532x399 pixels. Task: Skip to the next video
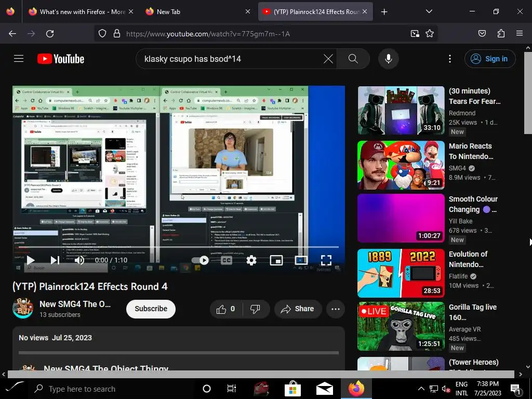(55, 260)
